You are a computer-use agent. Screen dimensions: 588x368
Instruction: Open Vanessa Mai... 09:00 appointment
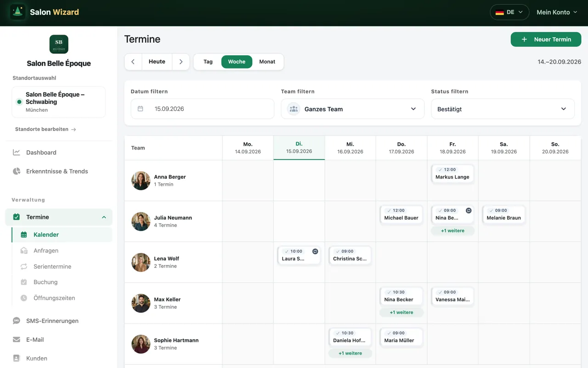point(452,296)
